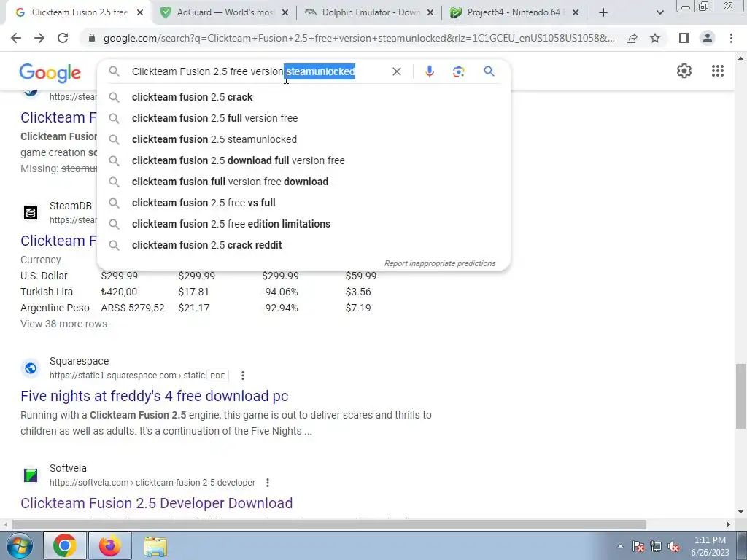
Task: Open the Google apps grid
Action: coord(718,71)
